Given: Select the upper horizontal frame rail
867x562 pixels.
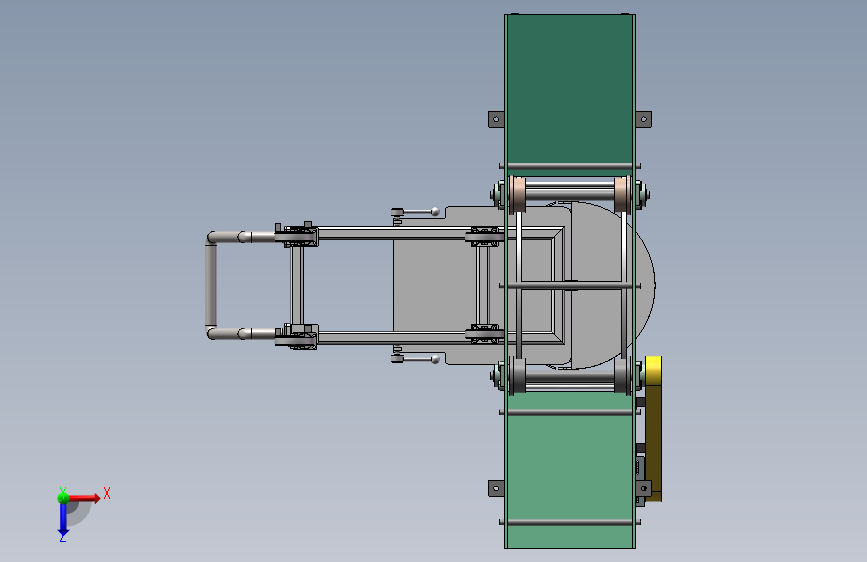Looking at the screenshot, I should point(393,233).
